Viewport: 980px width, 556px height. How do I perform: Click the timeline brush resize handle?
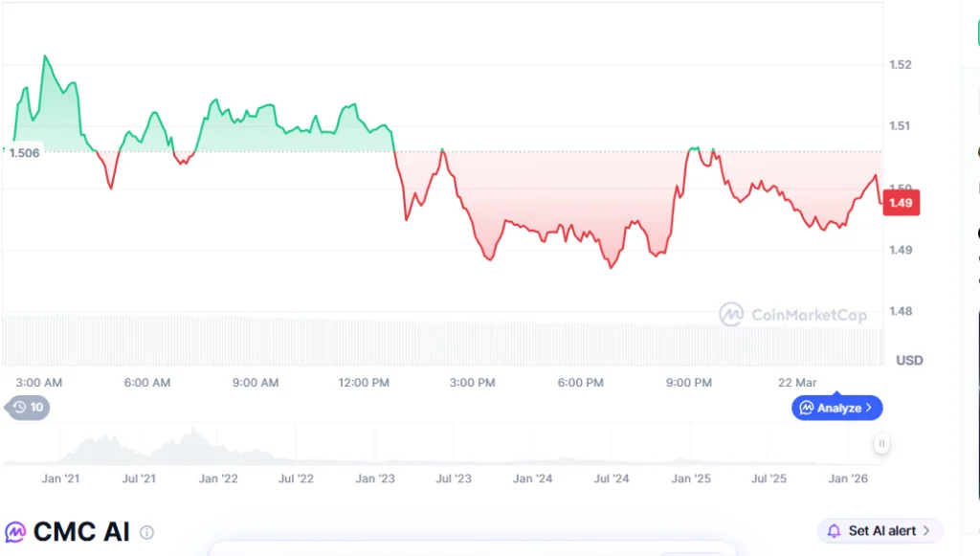point(880,444)
